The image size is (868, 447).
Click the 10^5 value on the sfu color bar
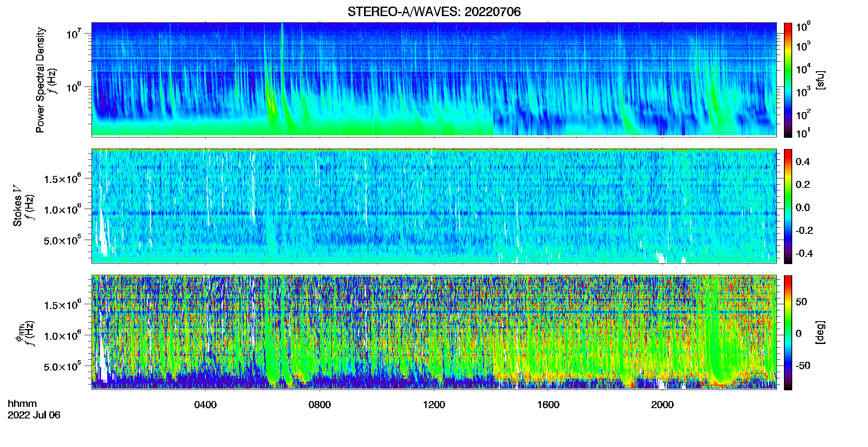tap(803, 46)
